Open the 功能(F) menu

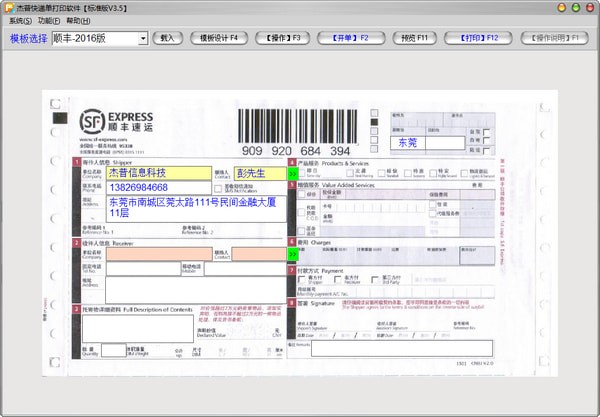tap(49, 20)
